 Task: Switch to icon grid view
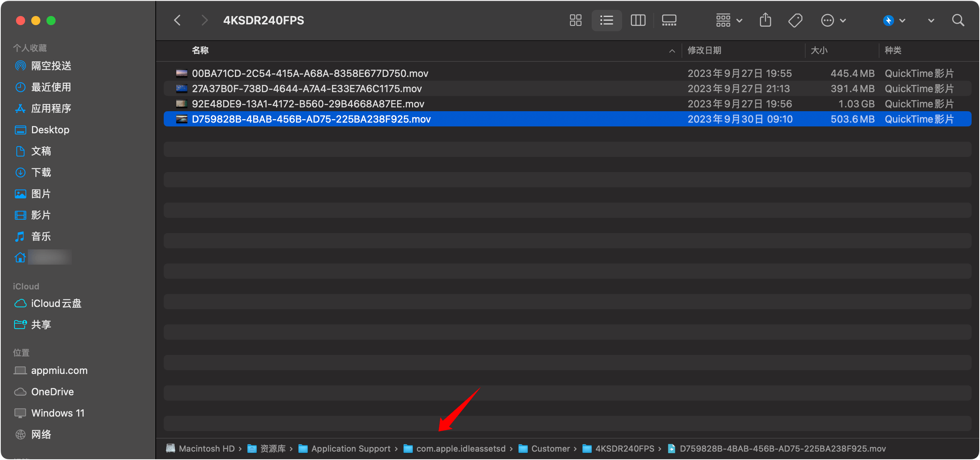(575, 20)
